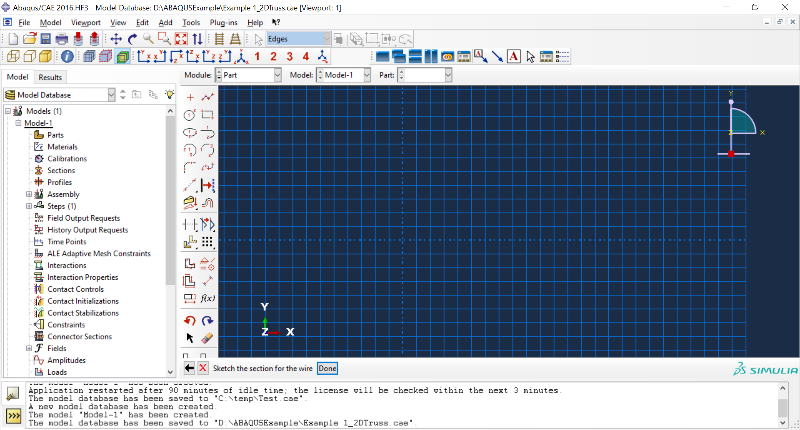Click the Auto-Fit View icon

[181, 39]
